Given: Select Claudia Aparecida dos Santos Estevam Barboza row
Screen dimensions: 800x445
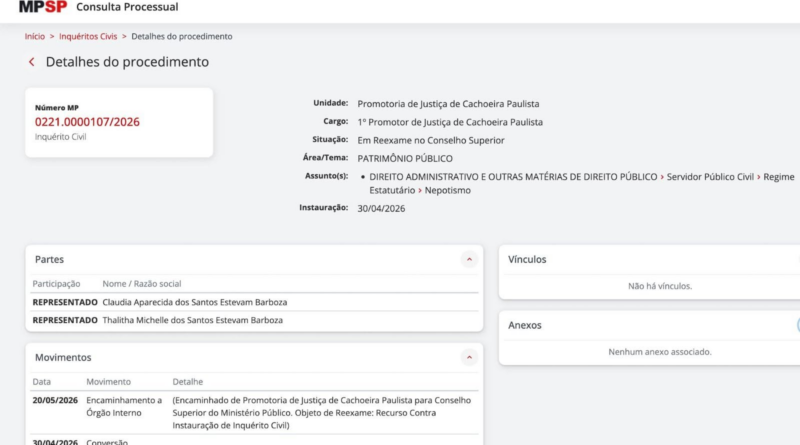Looking at the screenshot, I should (254, 302).
